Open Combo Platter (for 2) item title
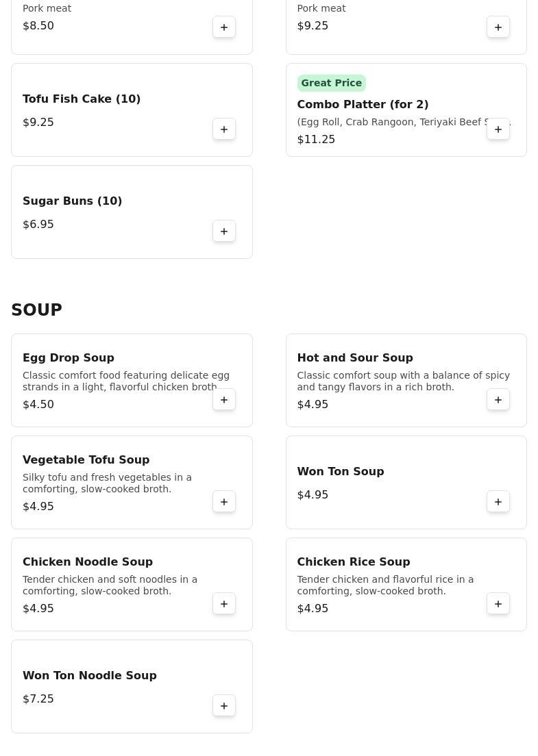 coord(363,105)
